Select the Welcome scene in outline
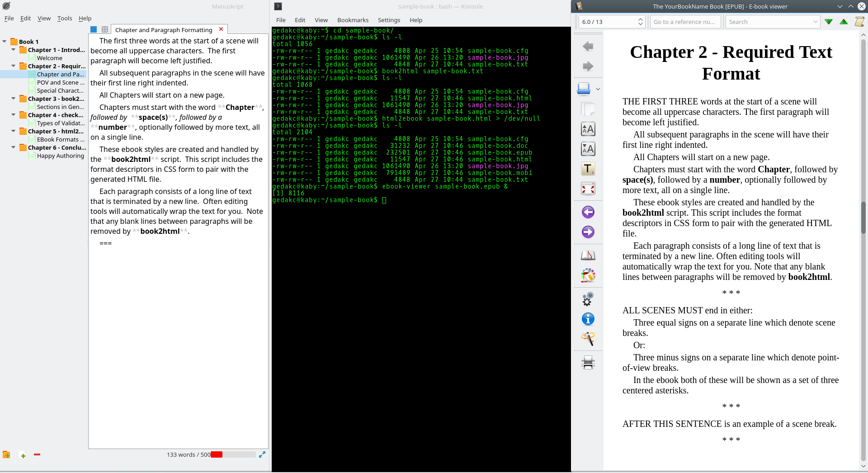Screen dimensions: 868x473 [x=50, y=58]
